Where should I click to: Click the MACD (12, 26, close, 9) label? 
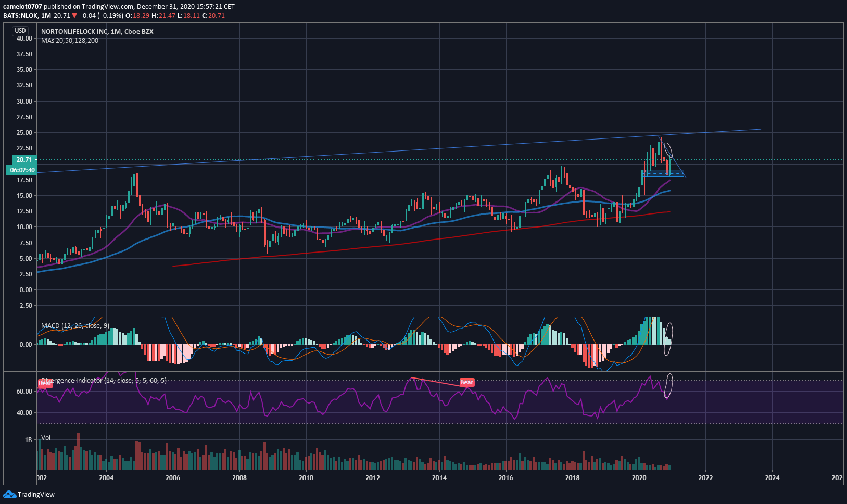click(75, 325)
